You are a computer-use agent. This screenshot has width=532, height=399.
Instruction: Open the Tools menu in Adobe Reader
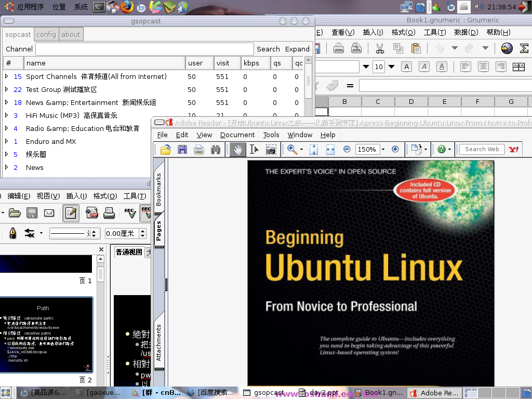click(x=271, y=135)
